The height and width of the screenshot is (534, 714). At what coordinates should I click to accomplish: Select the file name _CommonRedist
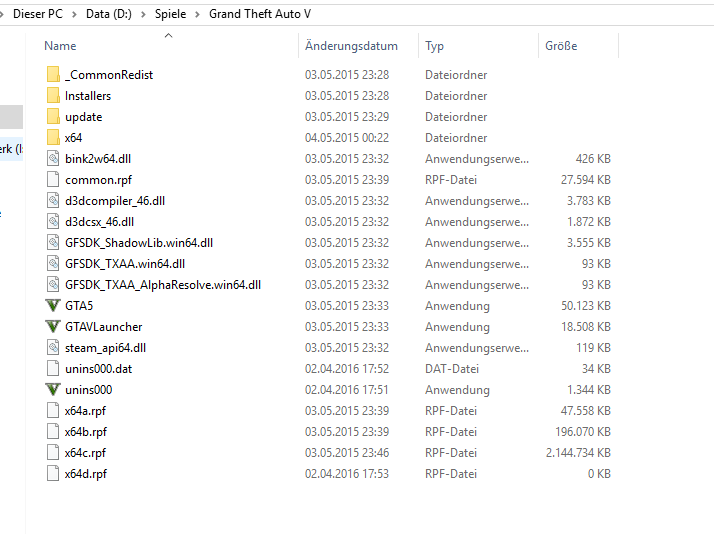point(109,75)
